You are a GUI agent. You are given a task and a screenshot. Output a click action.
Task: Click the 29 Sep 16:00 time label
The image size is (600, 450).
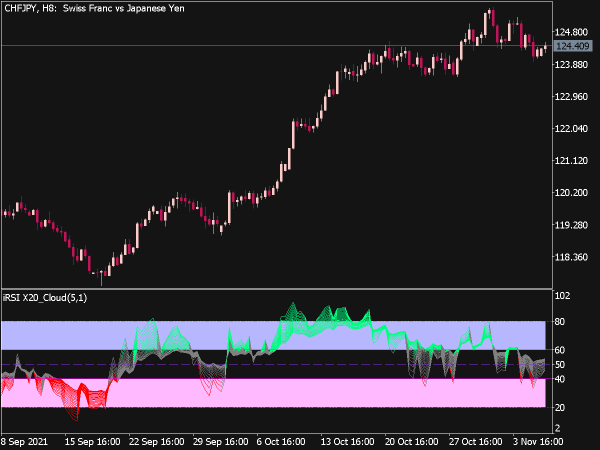tap(220, 442)
